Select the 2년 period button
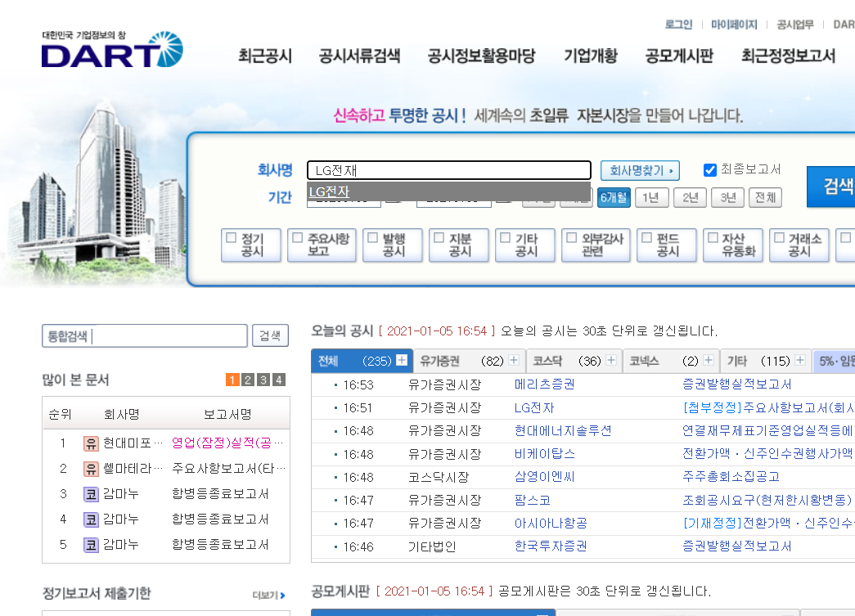The image size is (855, 616). 690,197
